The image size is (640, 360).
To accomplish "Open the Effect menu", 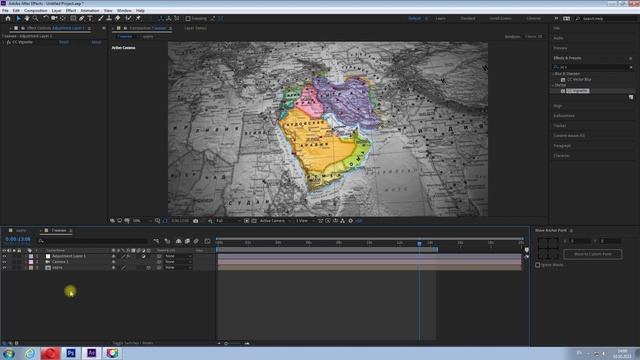I will point(71,11).
